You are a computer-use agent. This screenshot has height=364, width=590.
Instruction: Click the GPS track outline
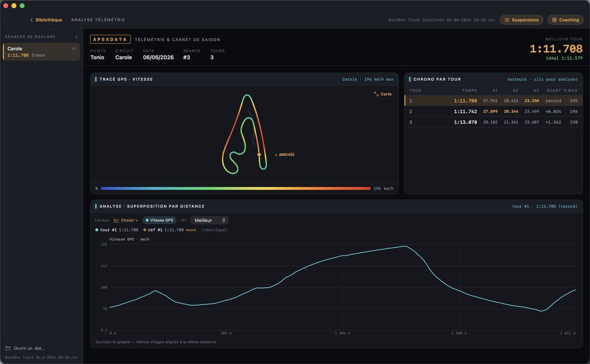(x=245, y=134)
